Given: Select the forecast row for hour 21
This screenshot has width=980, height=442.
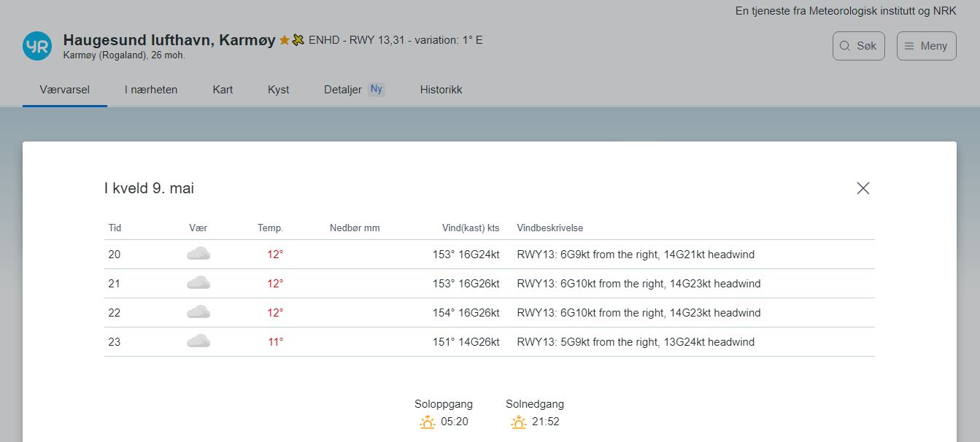Looking at the screenshot, I should click(489, 284).
